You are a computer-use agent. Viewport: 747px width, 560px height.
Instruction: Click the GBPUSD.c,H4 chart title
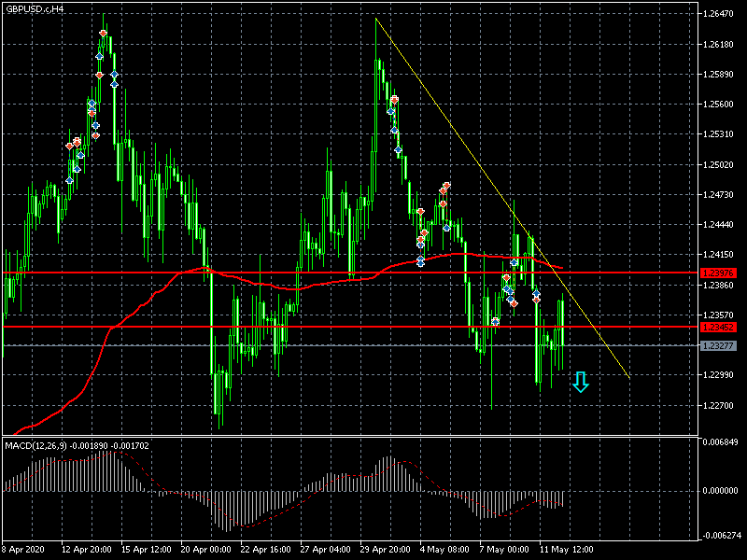pos(35,8)
